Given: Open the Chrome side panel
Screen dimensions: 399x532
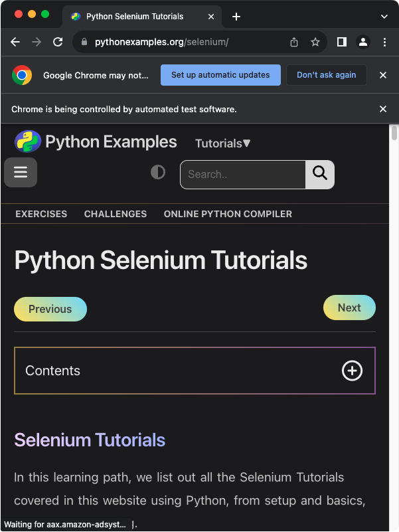Looking at the screenshot, I should (x=342, y=42).
